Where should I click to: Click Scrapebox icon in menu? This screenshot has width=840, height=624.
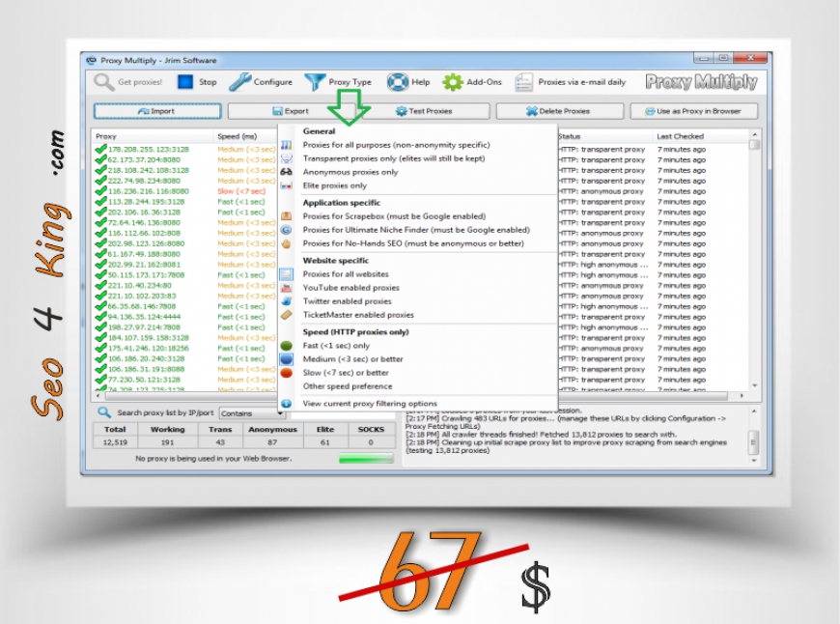pos(287,216)
